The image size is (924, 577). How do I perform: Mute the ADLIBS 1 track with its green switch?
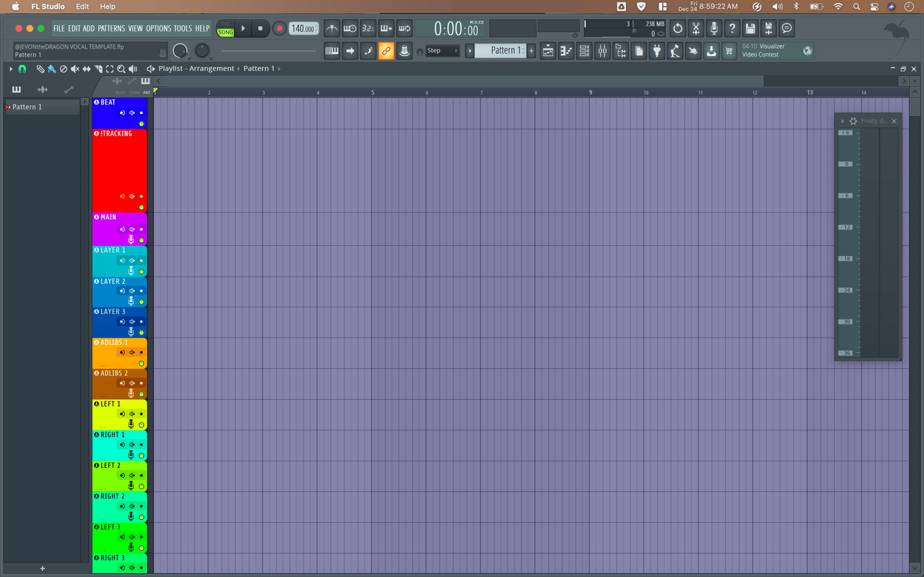click(x=141, y=363)
